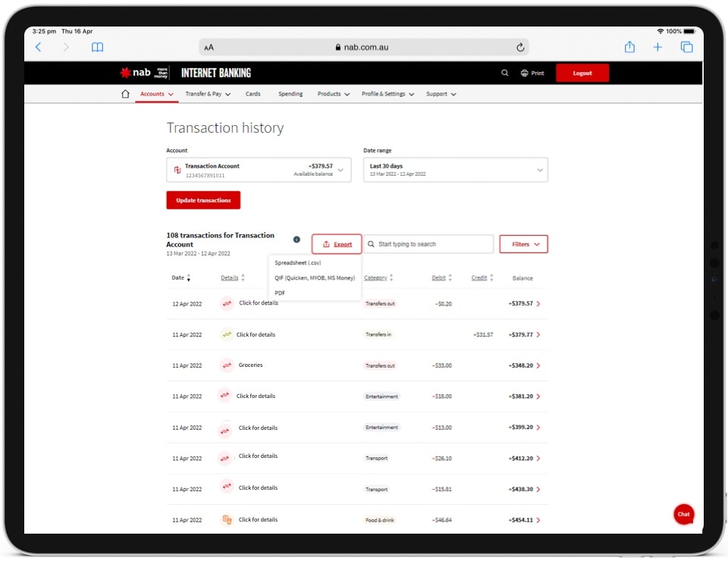728x561 pixels.
Task: Click the page reload icon in address bar
Action: pos(520,47)
